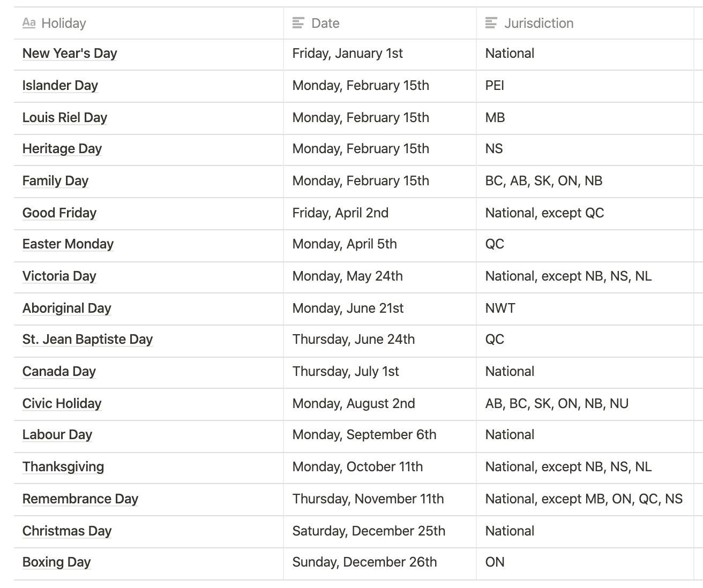Select the 'Friday, April 2nd' cell
Viewport: 703px width, 588px height.
click(380, 213)
